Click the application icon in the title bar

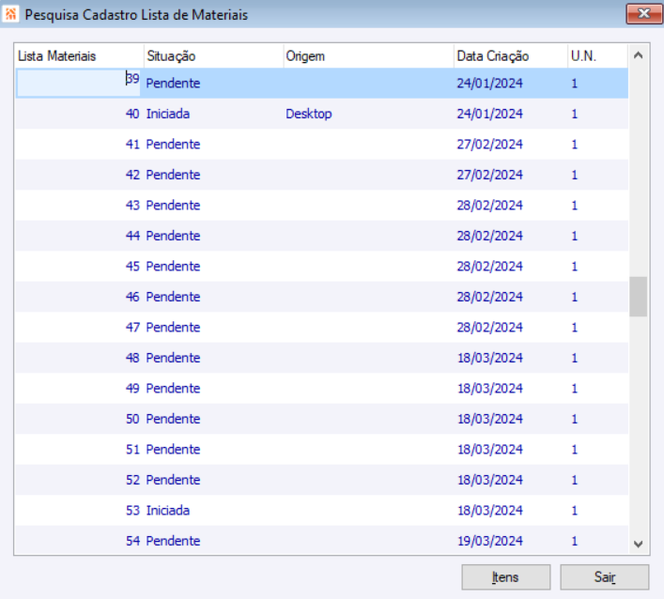tap(11, 14)
